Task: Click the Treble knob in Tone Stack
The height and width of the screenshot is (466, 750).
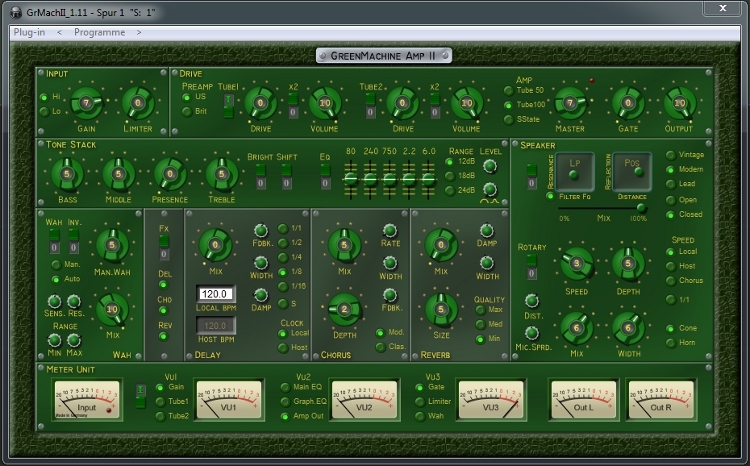Action: pyautogui.click(x=222, y=175)
